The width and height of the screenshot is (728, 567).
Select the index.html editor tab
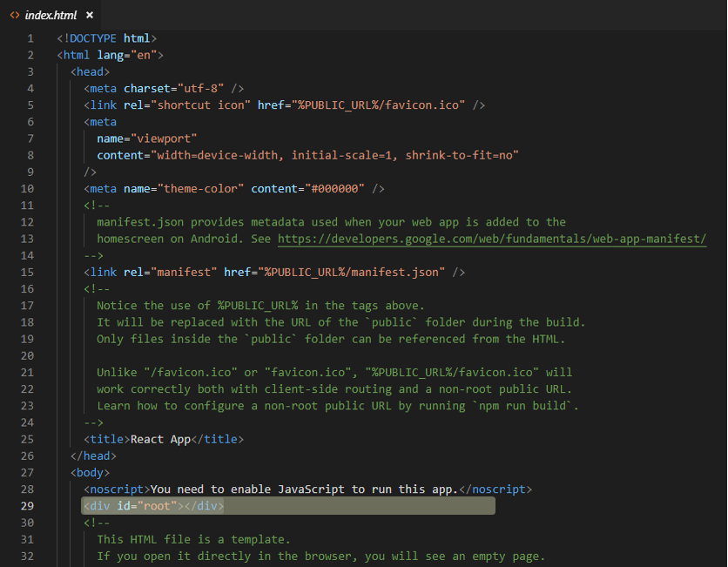[x=51, y=16]
